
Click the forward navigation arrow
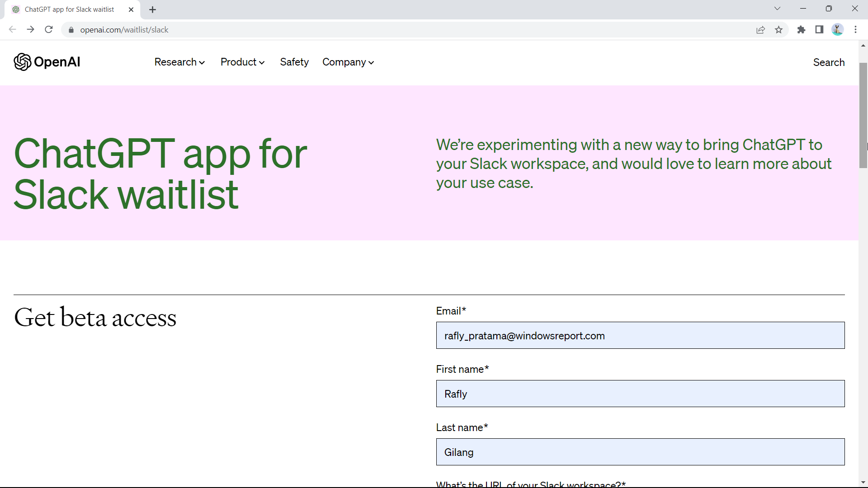click(30, 29)
